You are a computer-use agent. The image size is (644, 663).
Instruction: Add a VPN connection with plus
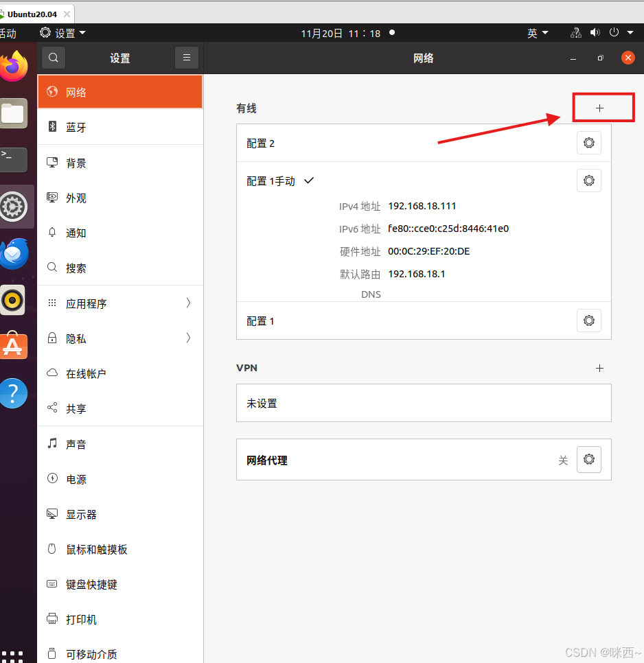tap(599, 369)
